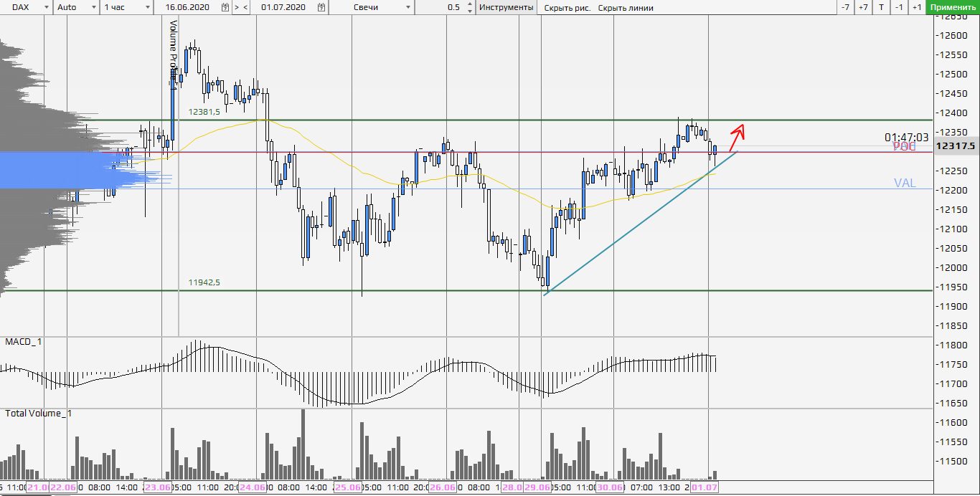Step back one day with -1
This screenshot has width=980, height=496.
(x=899, y=7)
